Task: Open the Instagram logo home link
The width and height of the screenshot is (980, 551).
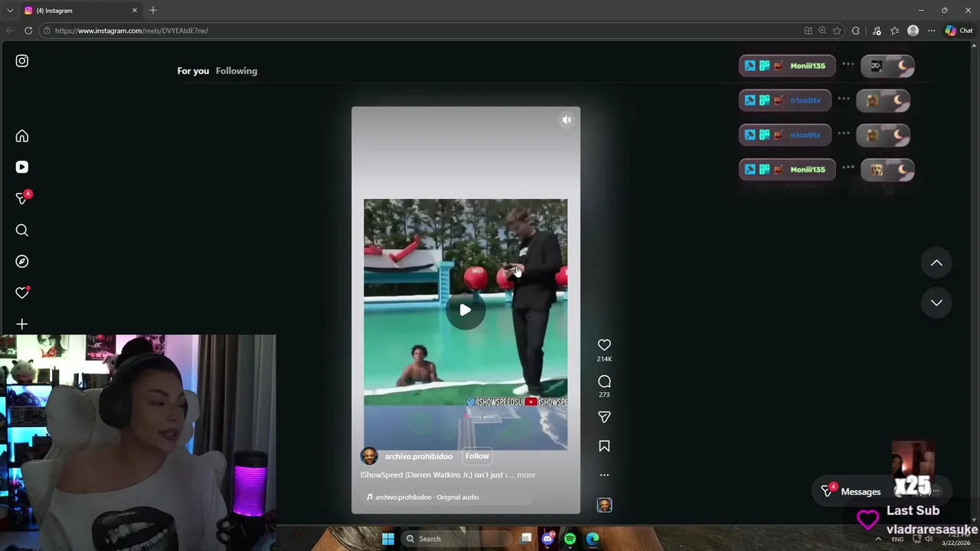Action: pos(21,61)
